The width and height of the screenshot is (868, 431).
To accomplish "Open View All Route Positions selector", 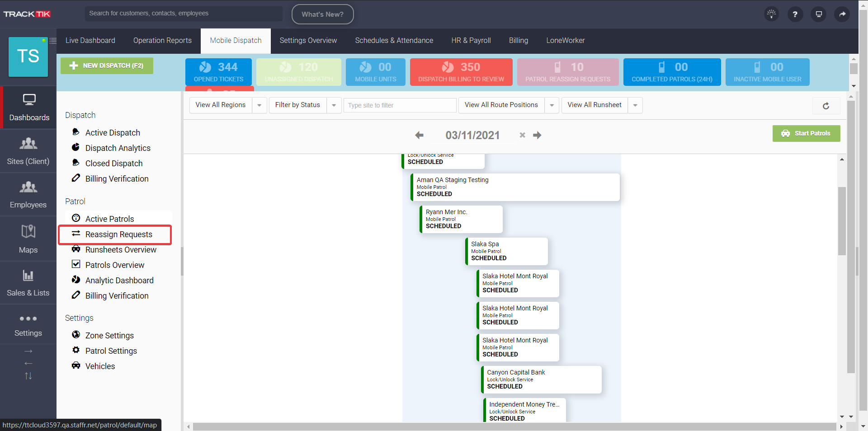I will [501, 105].
